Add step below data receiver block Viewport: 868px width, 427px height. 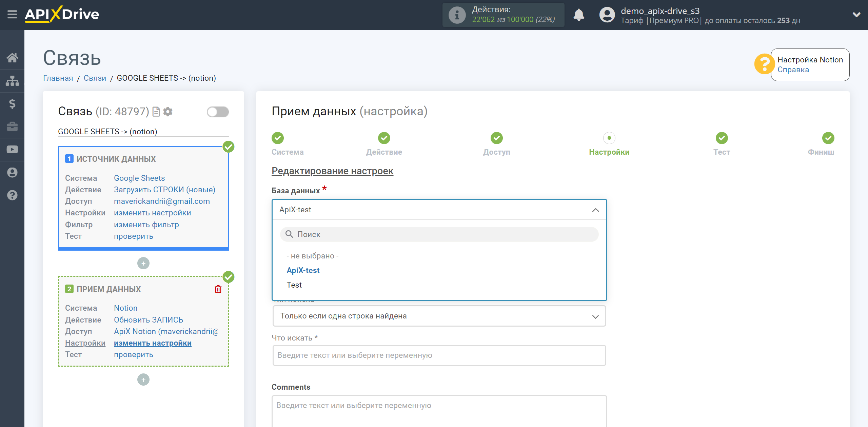[143, 380]
